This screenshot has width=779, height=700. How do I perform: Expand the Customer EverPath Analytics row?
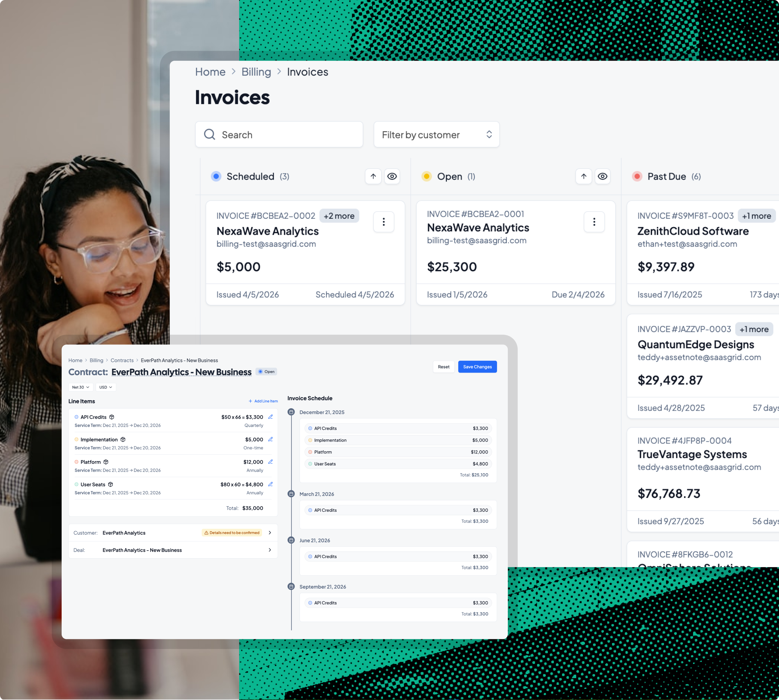[x=270, y=533]
